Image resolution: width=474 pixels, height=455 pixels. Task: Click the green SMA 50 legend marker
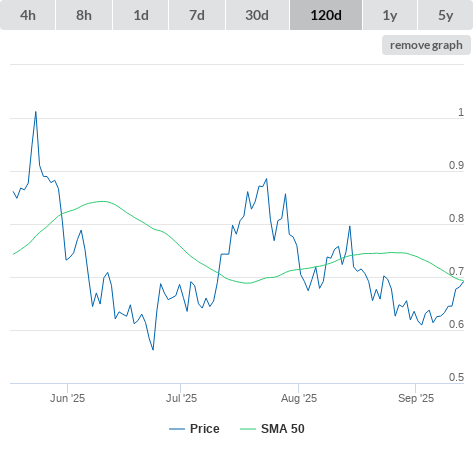click(248, 429)
